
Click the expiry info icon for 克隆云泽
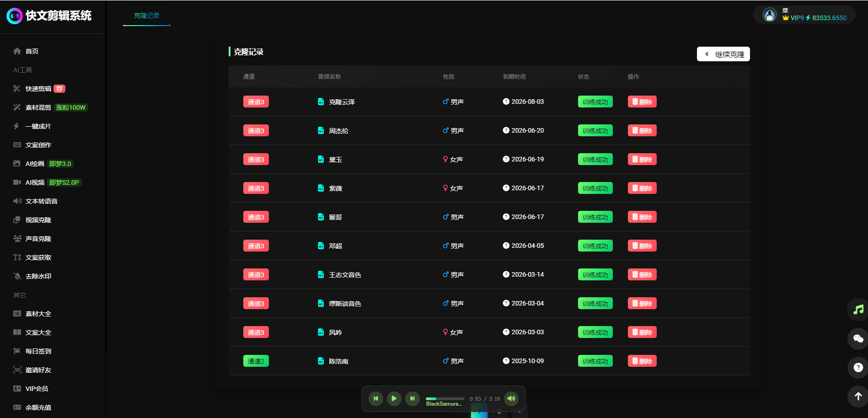pyautogui.click(x=506, y=102)
